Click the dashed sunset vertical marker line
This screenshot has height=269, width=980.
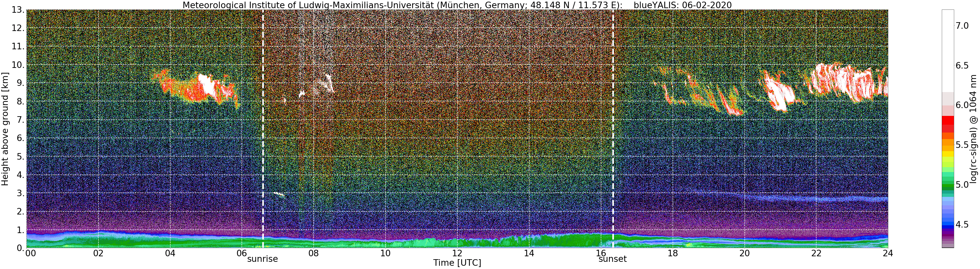point(613,129)
